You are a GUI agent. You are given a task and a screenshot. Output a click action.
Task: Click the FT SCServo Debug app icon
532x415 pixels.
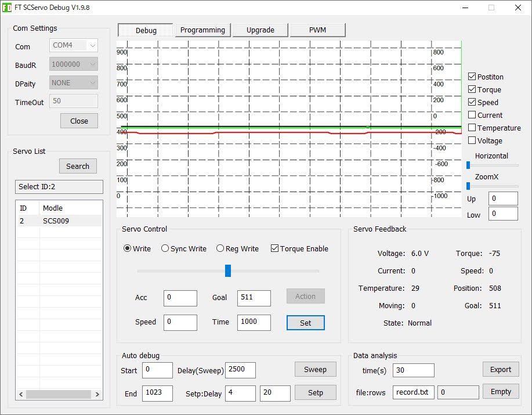coord(6,8)
